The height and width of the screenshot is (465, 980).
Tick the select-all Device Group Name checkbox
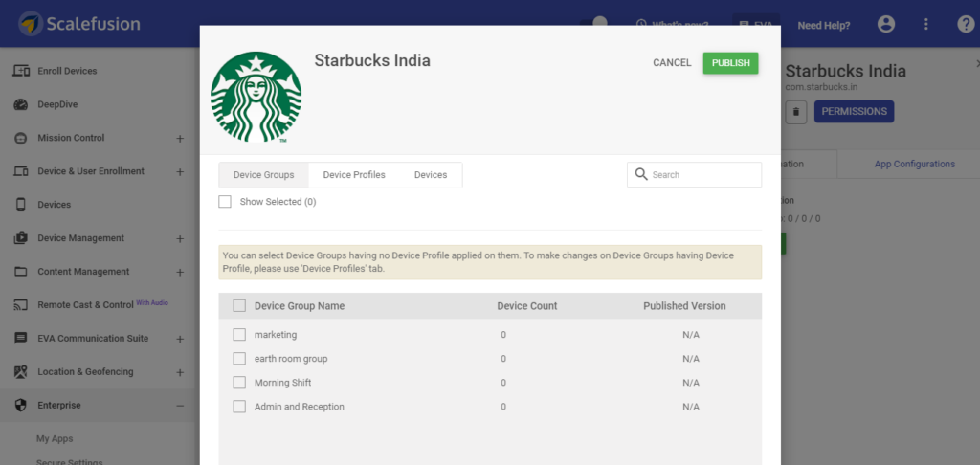239,305
